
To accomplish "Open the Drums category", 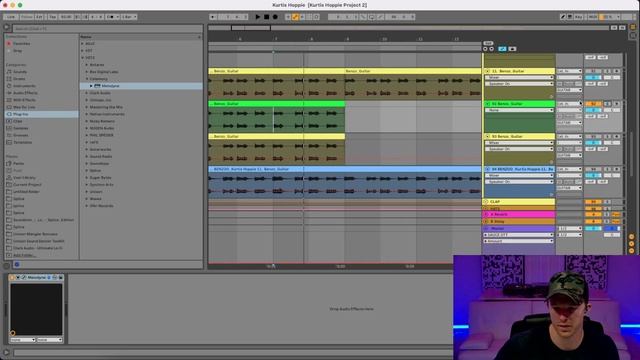I will click(x=19, y=79).
